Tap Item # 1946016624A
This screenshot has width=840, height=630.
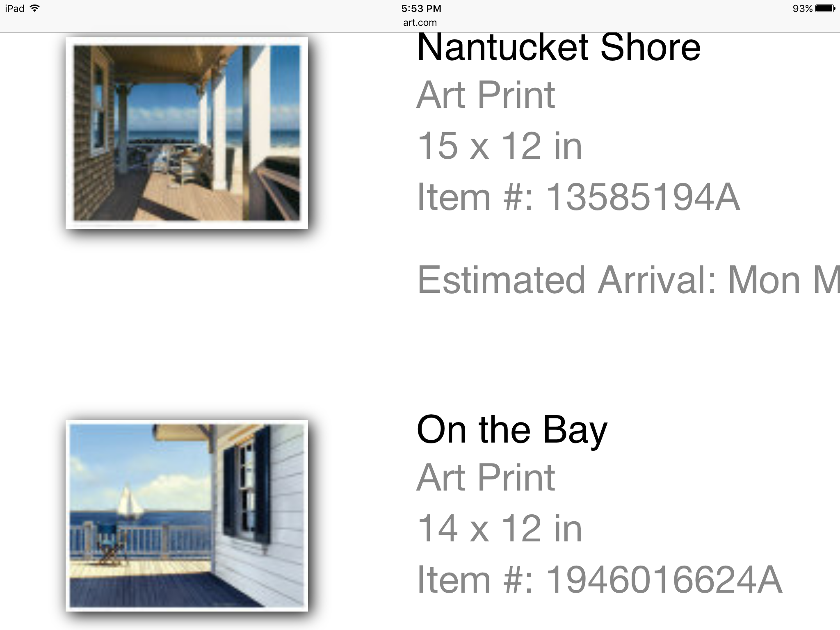pos(599,580)
